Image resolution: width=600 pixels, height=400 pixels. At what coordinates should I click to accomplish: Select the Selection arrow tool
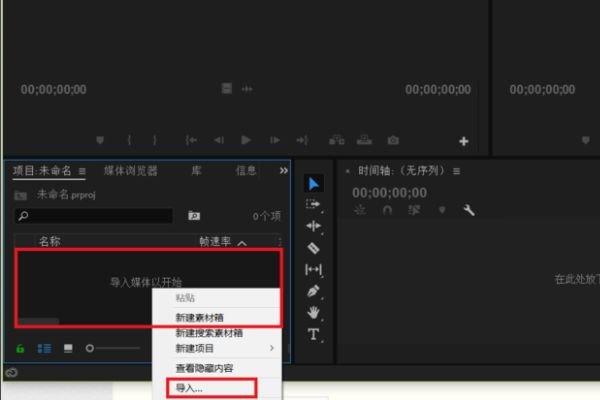click(314, 184)
